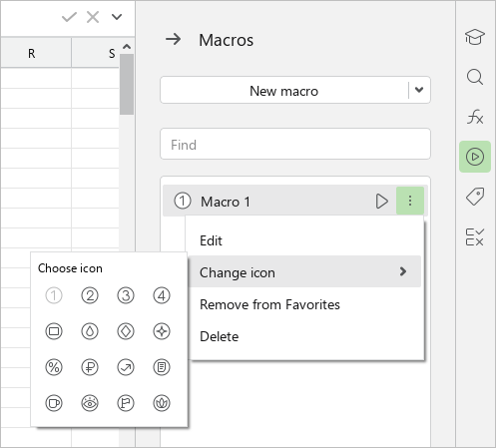Viewport: 496px width, 448px height.
Task: Open Macro 1 three-dot options menu
Action: 410,201
